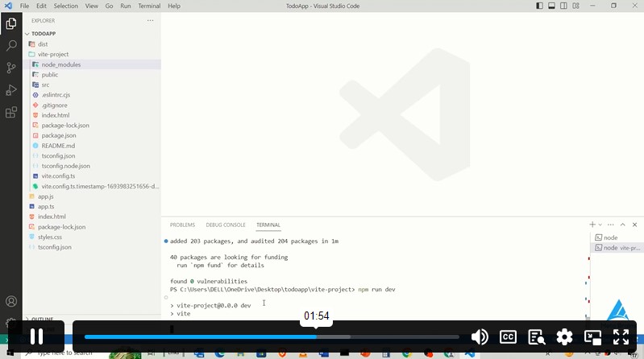Open video player settings gear
The width and height of the screenshot is (644, 359).
point(564,336)
